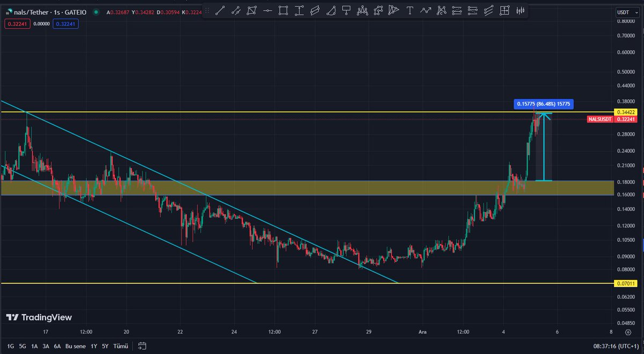Select the rotated parallelogram shape tool
The height and width of the screenshot is (354, 644).
(251, 10)
